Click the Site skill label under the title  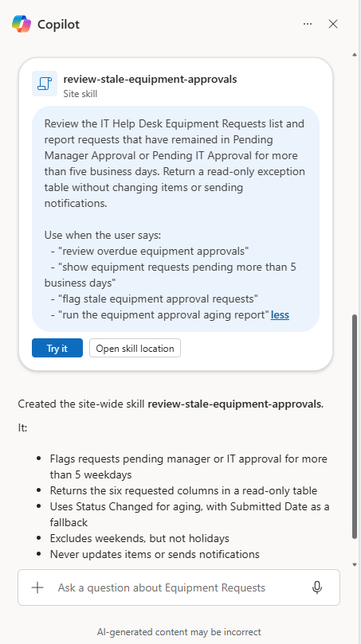tap(80, 94)
